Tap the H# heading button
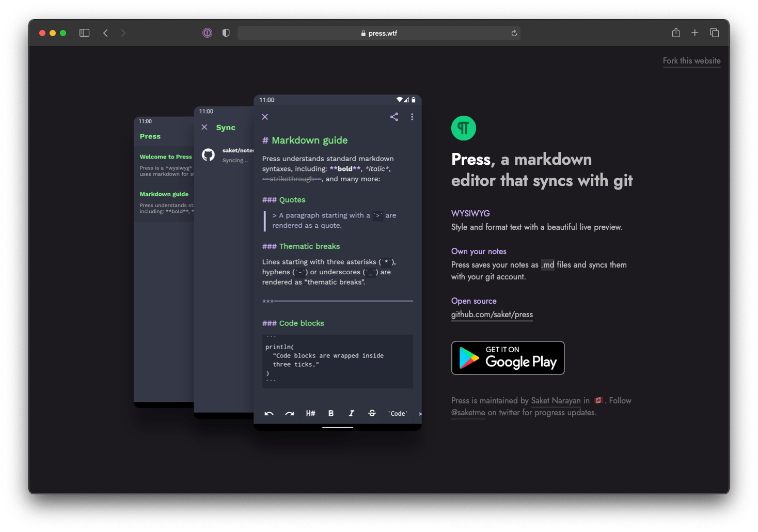758x532 pixels. (310, 413)
